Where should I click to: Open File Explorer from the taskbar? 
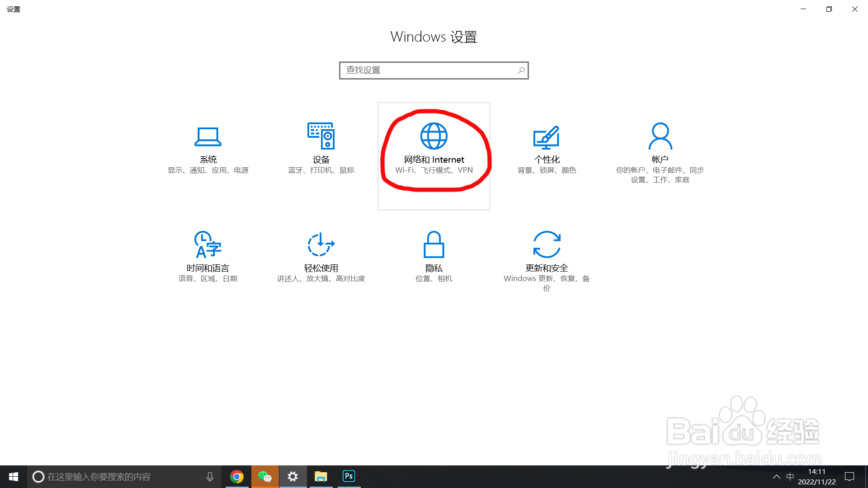321,477
